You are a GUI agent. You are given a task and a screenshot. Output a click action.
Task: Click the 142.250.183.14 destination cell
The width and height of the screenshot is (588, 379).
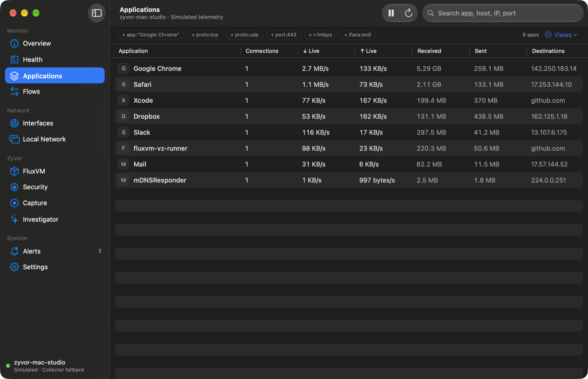[554, 69]
